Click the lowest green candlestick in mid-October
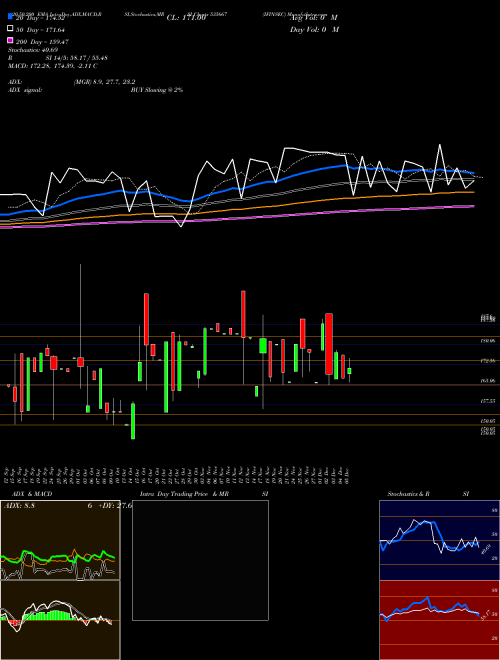The height and width of the screenshot is (660, 500). click(x=133, y=421)
